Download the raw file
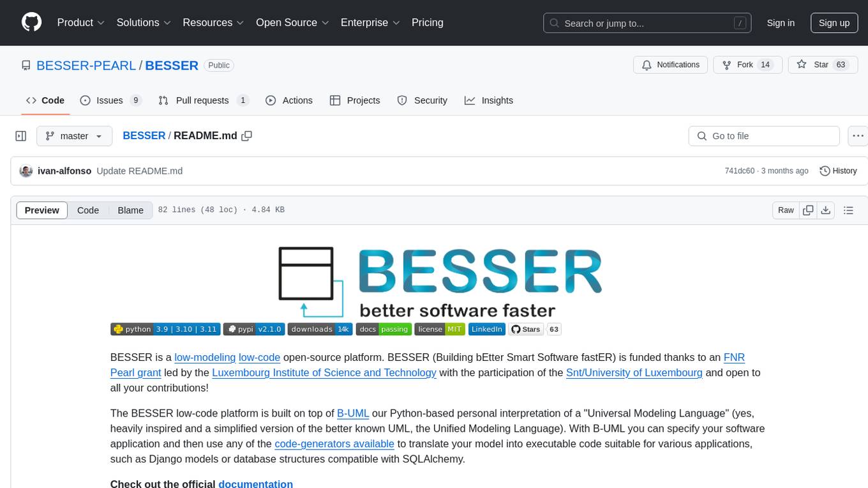868x488 pixels. pyautogui.click(x=825, y=210)
